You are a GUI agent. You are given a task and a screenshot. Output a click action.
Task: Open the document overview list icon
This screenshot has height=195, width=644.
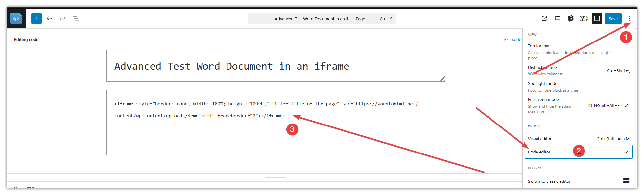tap(76, 19)
